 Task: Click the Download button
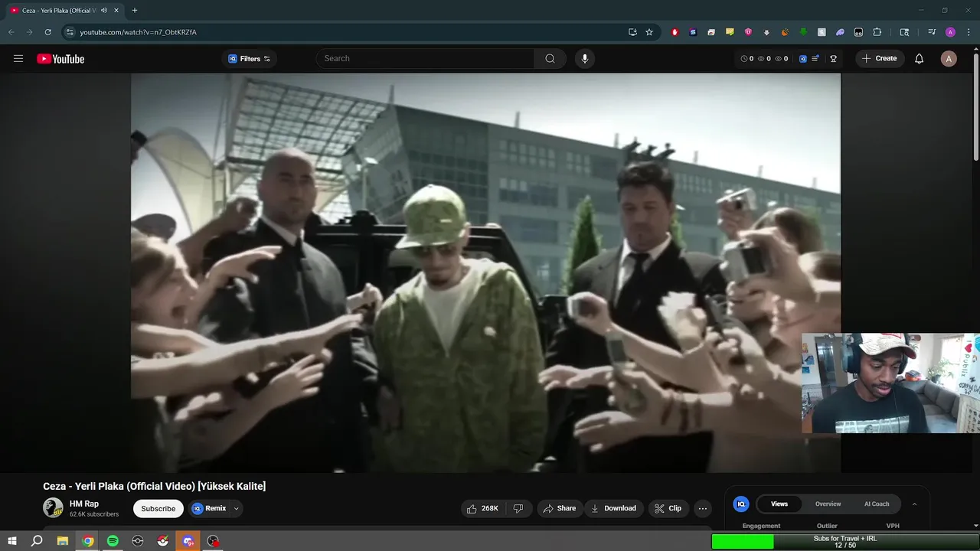click(x=614, y=508)
